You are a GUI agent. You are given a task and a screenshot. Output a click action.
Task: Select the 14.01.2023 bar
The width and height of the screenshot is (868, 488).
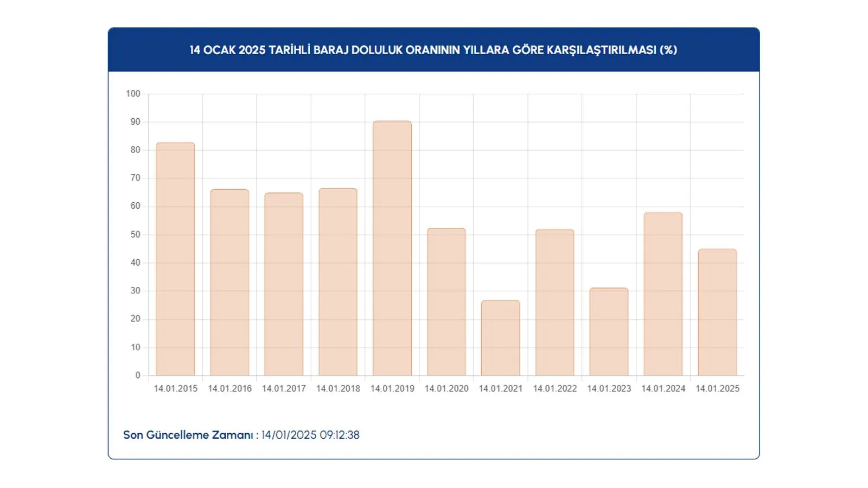pyautogui.click(x=609, y=332)
